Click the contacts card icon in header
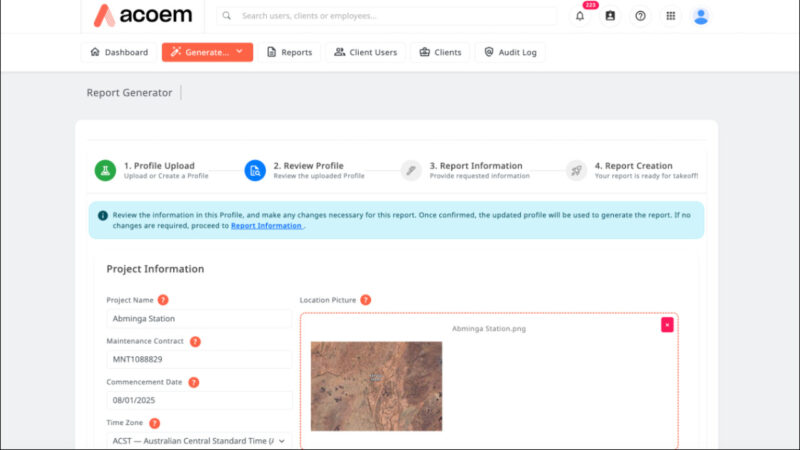This screenshot has width=800, height=450. (x=610, y=16)
